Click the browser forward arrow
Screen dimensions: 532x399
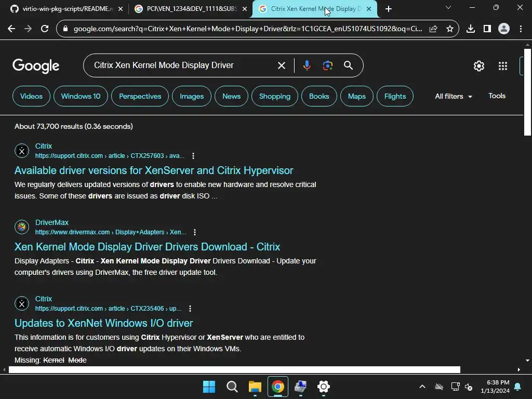[x=28, y=29]
